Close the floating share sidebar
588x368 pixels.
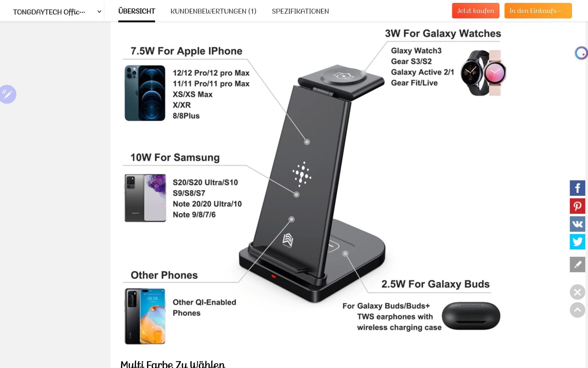click(577, 292)
